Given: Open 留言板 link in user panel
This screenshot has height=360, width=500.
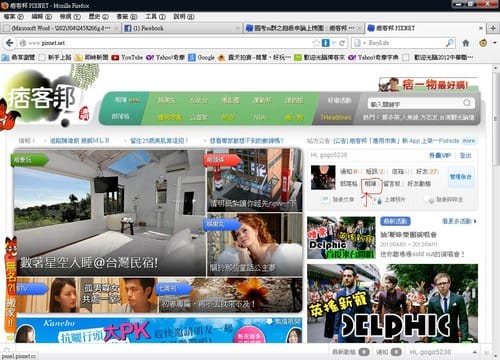Looking at the screenshot, I should tap(392, 184).
